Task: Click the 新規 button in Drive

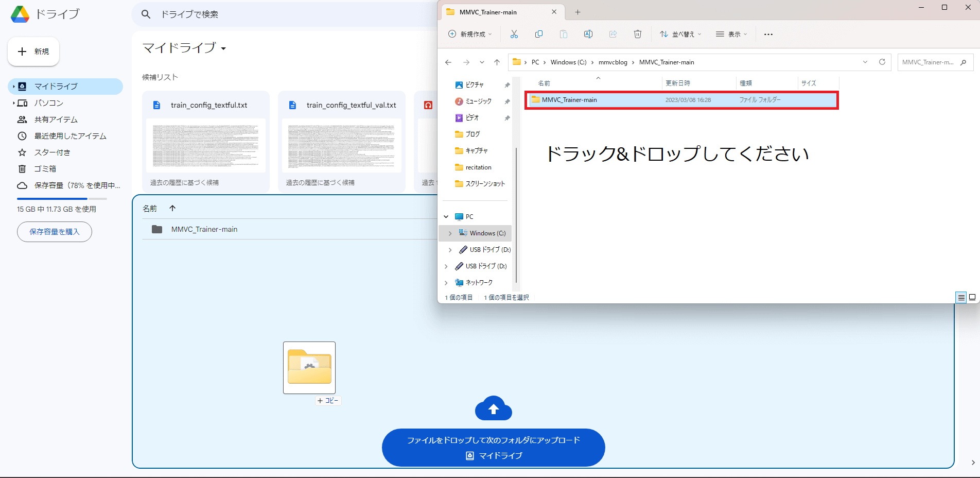Action: 33,52
